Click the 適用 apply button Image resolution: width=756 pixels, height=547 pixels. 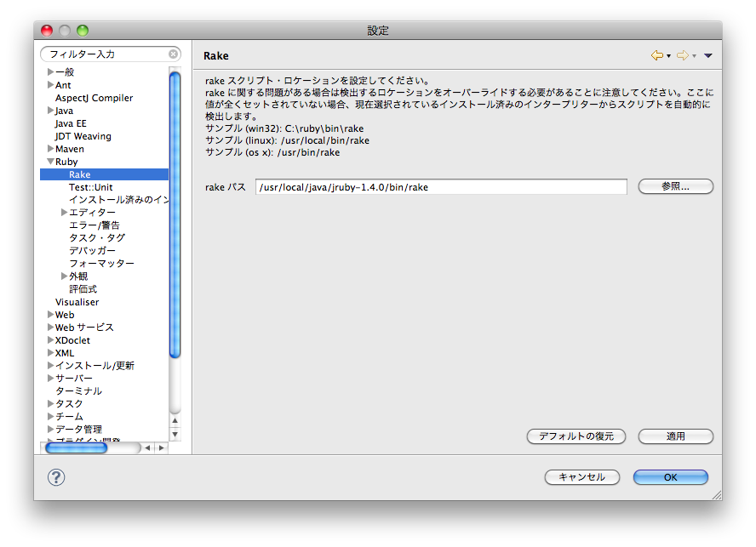point(675,436)
